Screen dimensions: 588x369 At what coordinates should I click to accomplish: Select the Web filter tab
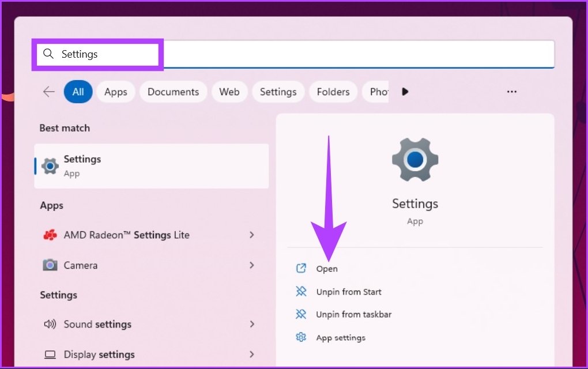point(229,92)
